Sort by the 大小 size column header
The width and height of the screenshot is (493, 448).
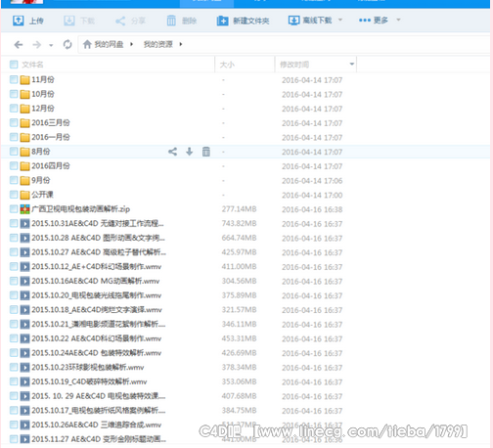(x=227, y=65)
